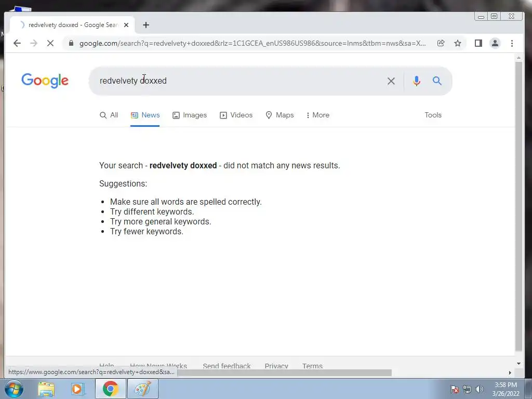Start voice search with microphone icon

pos(417,81)
